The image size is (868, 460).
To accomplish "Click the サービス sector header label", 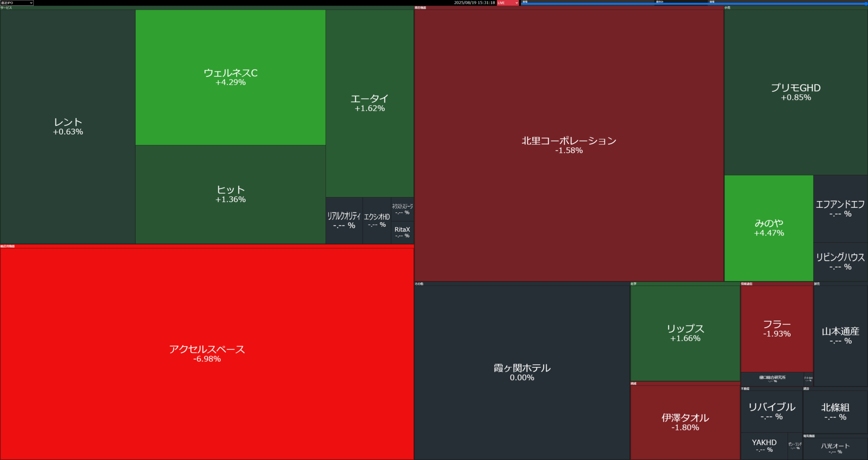I will pos(6,8).
